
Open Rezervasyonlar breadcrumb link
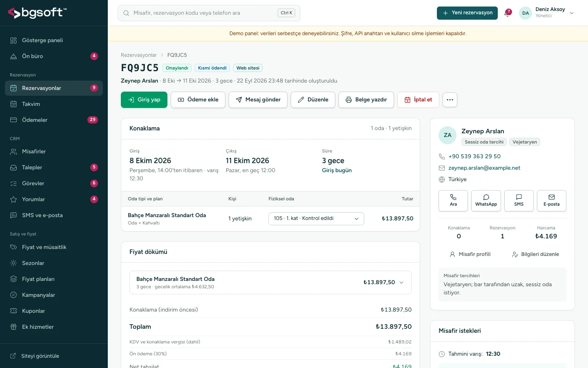coord(139,55)
